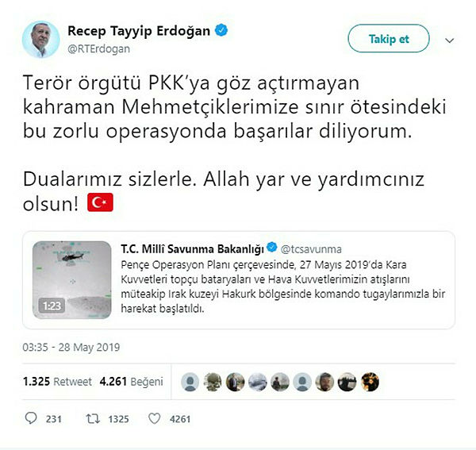
Task: Open first liker's avatar in the row
Action: pos(190,382)
